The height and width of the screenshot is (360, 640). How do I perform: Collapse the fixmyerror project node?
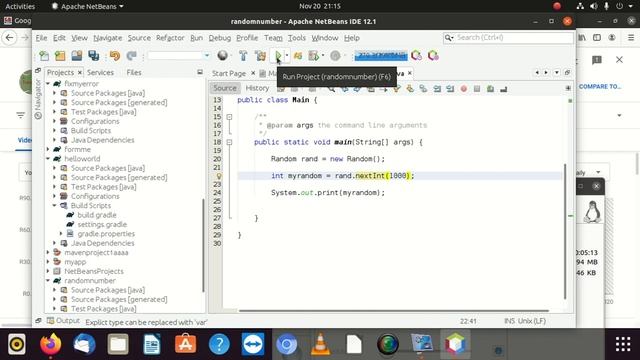(48, 84)
